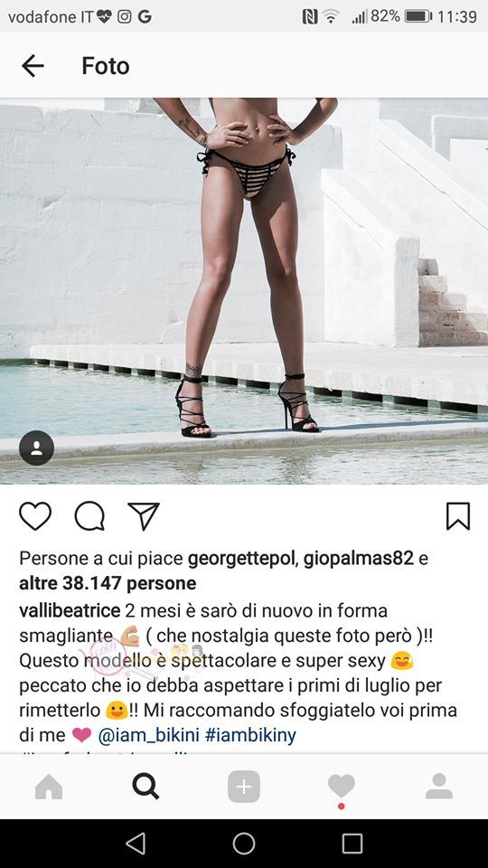Like the photo with the heart icon
This screenshot has height=868, width=488.
tap(35, 516)
